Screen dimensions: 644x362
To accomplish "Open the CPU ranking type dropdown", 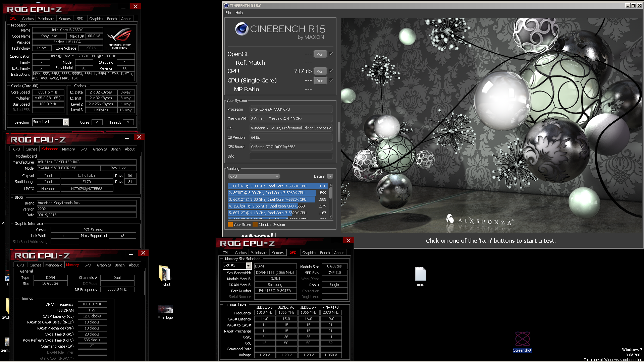I will [254, 176].
